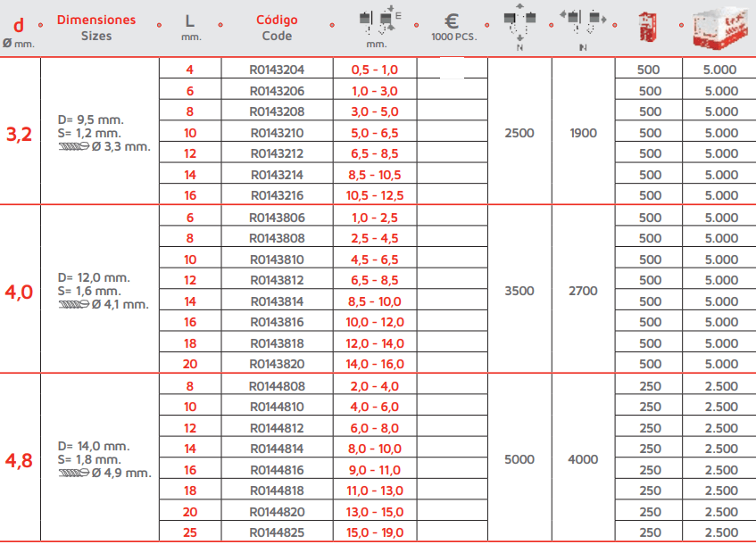Click the tensile strength icon with vertical arrows

tap(519, 22)
